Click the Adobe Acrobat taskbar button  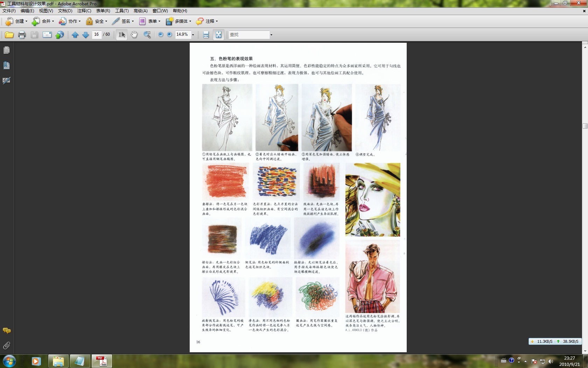[102, 361]
